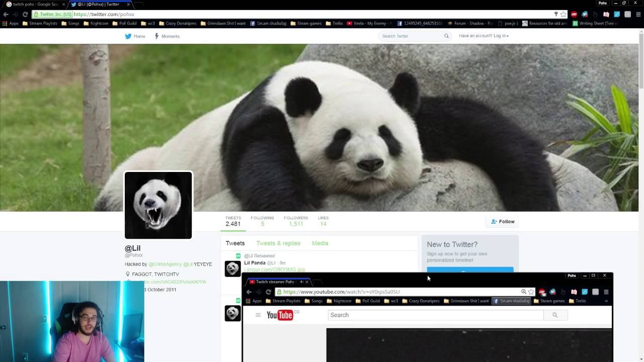Toggle bookmark star in YouTube address bar
This screenshot has width=644, height=362.
click(x=531, y=292)
